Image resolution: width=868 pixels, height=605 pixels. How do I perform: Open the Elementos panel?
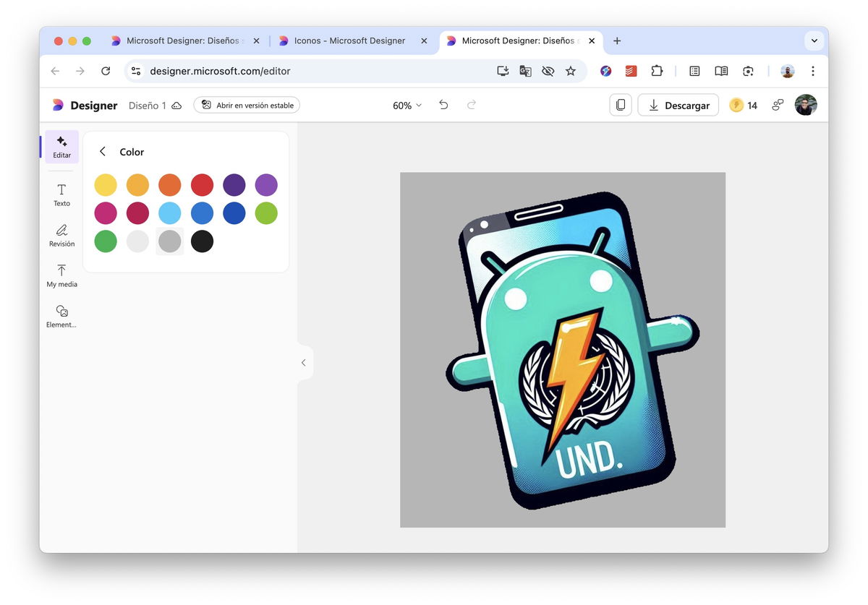[x=61, y=316]
